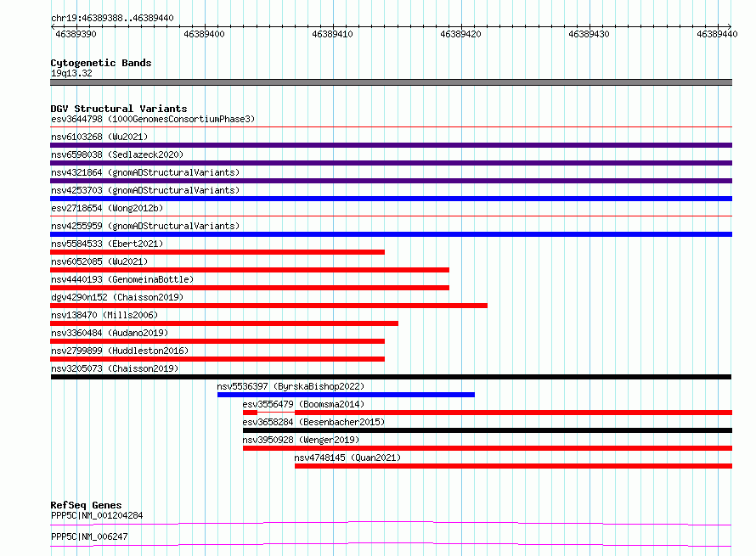Screen dimensions: 756x556
Task: Click the red bar under nsv5584533
Action: pos(217,252)
